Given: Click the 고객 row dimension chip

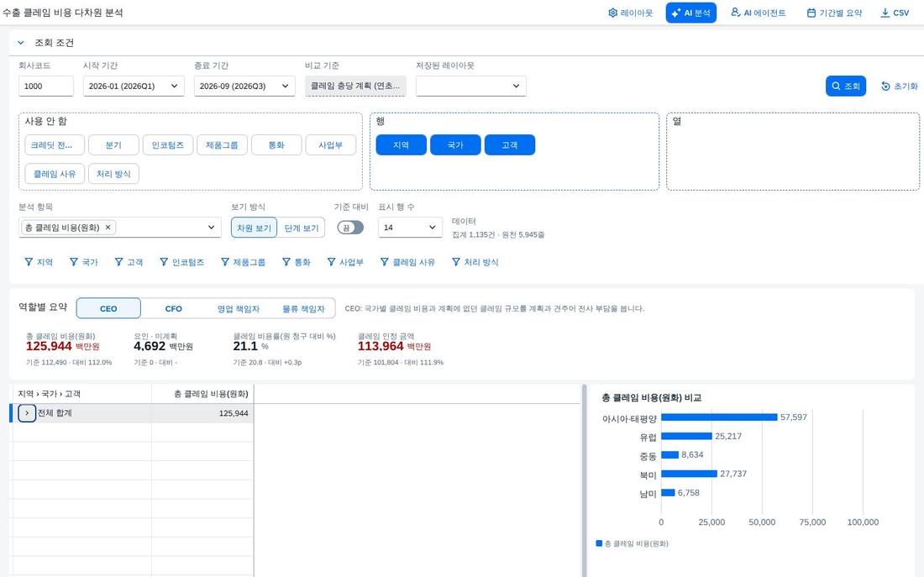Looking at the screenshot, I should [510, 145].
